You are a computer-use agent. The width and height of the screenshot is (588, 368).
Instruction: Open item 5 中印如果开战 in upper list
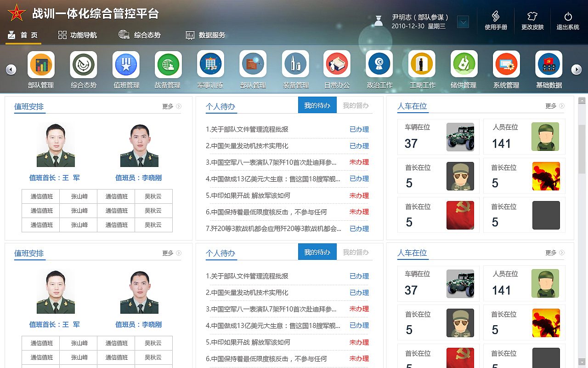pyautogui.click(x=248, y=195)
